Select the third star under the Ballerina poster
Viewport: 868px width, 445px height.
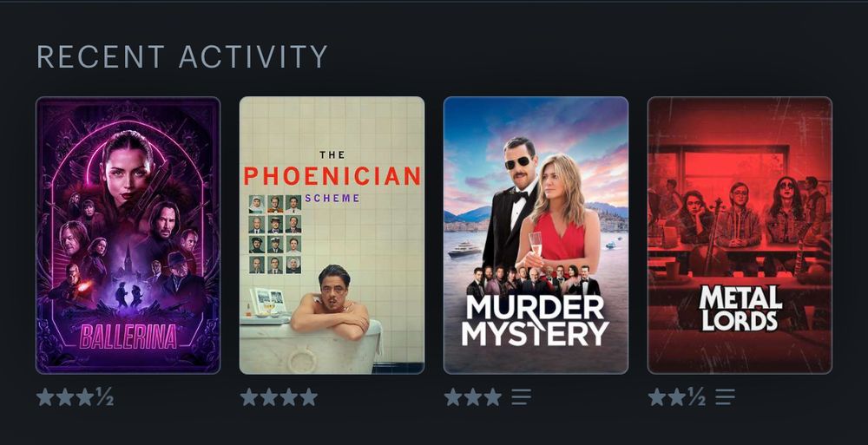85,396
